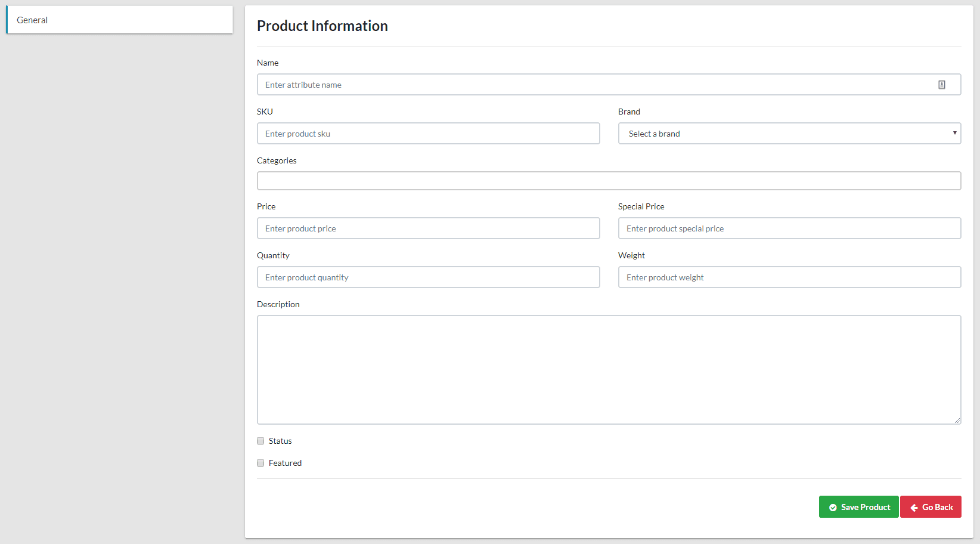Click the Special Price label text
The image size is (980, 544).
pyautogui.click(x=641, y=206)
